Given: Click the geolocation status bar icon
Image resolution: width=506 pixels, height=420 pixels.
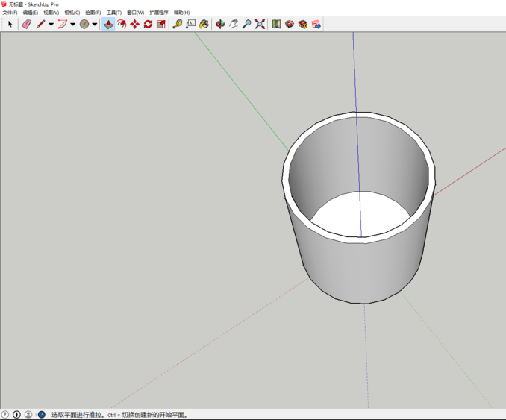Looking at the screenshot, I should click(x=5, y=415).
